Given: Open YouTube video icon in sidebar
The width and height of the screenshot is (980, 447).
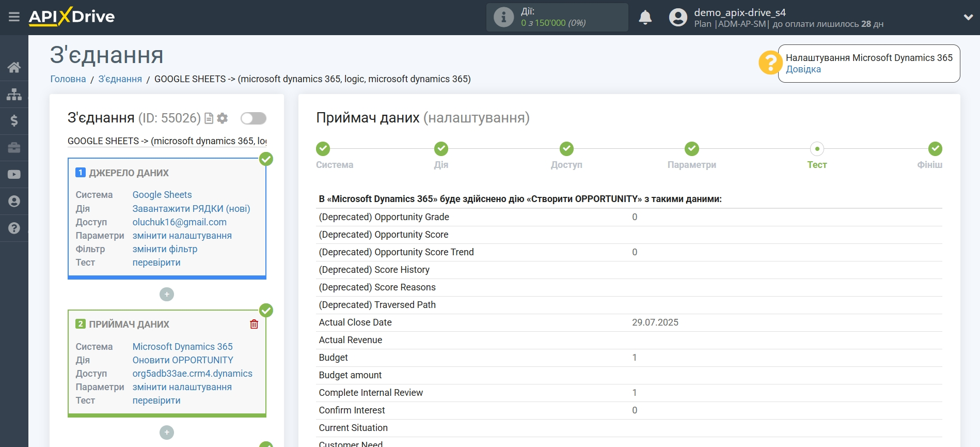Looking at the screenshot, I should (x=14, y=175).
